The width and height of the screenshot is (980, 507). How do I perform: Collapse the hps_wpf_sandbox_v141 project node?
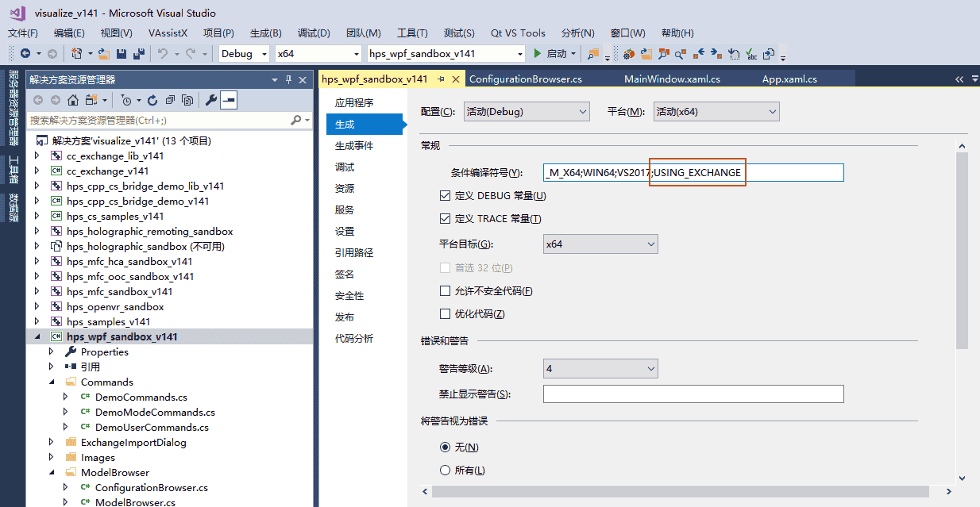coord(37,336)
